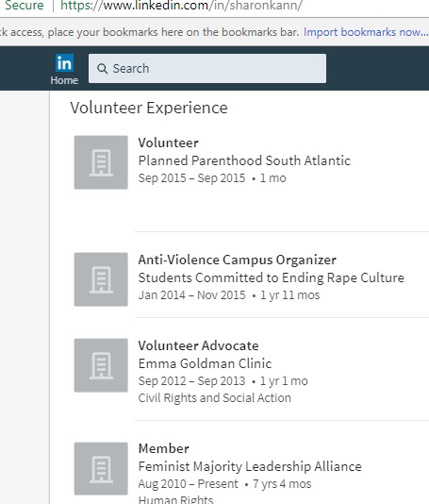Click the Secure site indicator
This screenshot has height=504, width=429.
click(25, 6)
